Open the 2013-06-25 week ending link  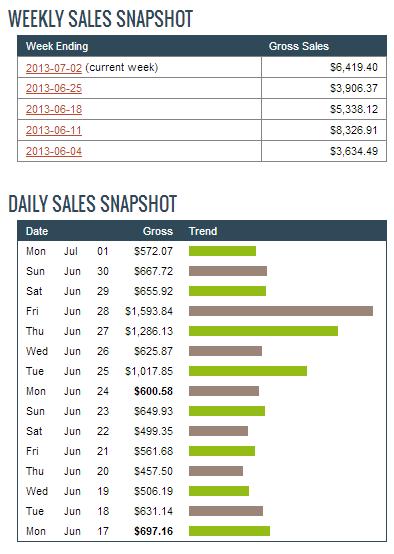[x=54, y=88]
